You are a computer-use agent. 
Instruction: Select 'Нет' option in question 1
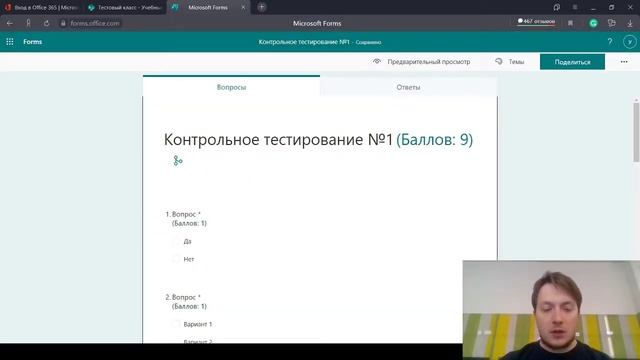[176, 259]
